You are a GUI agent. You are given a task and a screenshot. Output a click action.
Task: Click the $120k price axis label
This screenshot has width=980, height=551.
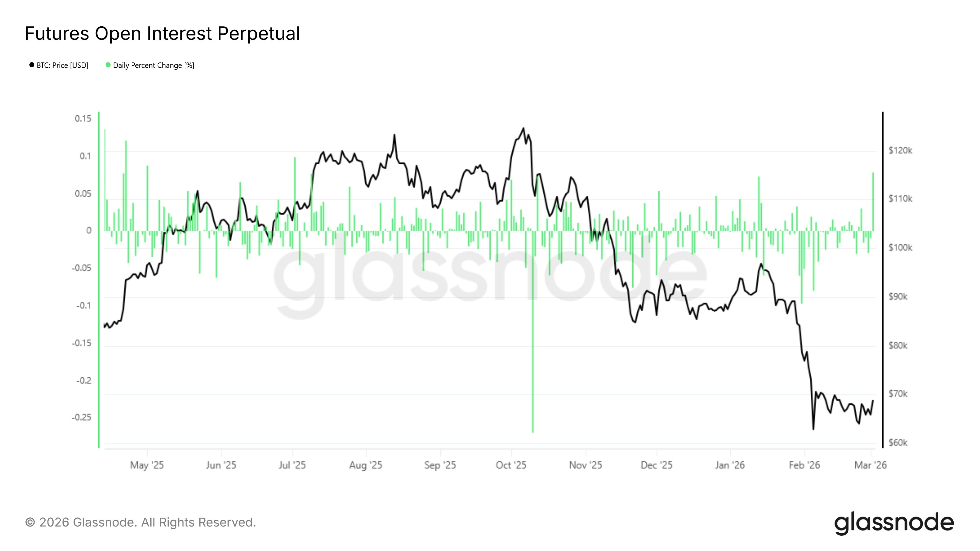900,151
